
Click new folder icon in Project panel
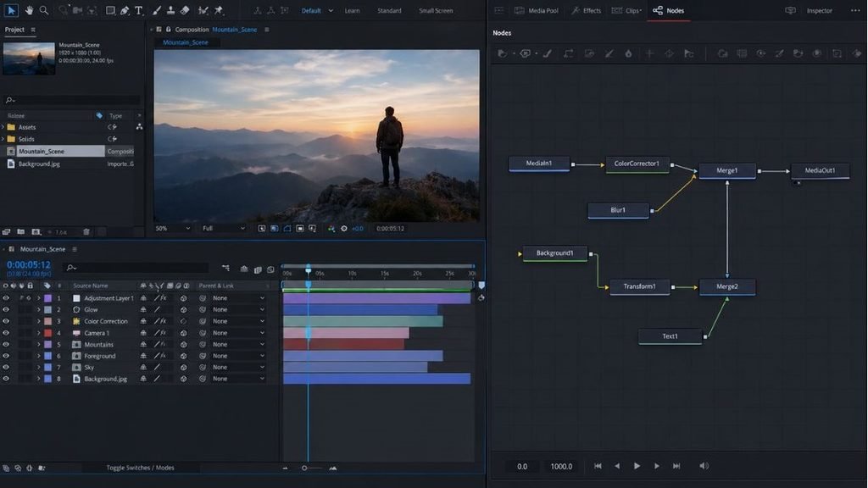coord(20,232)
